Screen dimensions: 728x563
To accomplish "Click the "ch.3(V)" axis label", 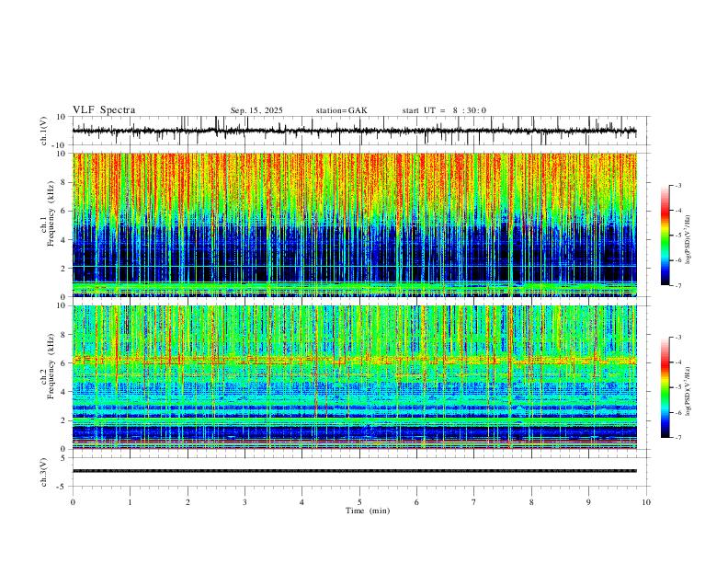I will point(44,472).
